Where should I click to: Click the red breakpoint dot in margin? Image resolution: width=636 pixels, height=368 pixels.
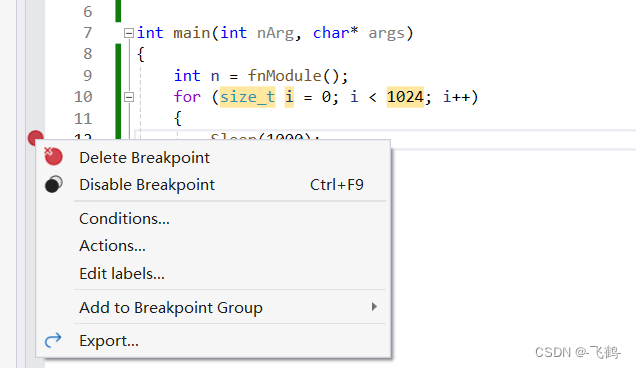click(35, 137)
